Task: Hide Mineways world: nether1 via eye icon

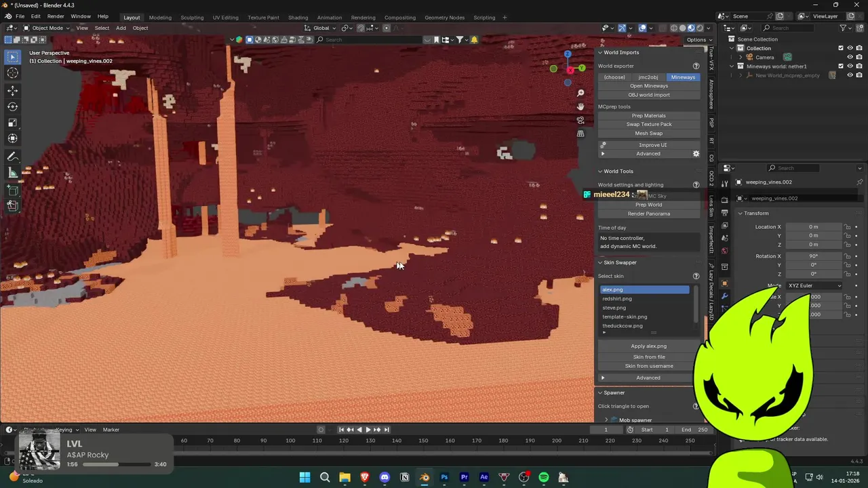Action: (x=850, y=66)
